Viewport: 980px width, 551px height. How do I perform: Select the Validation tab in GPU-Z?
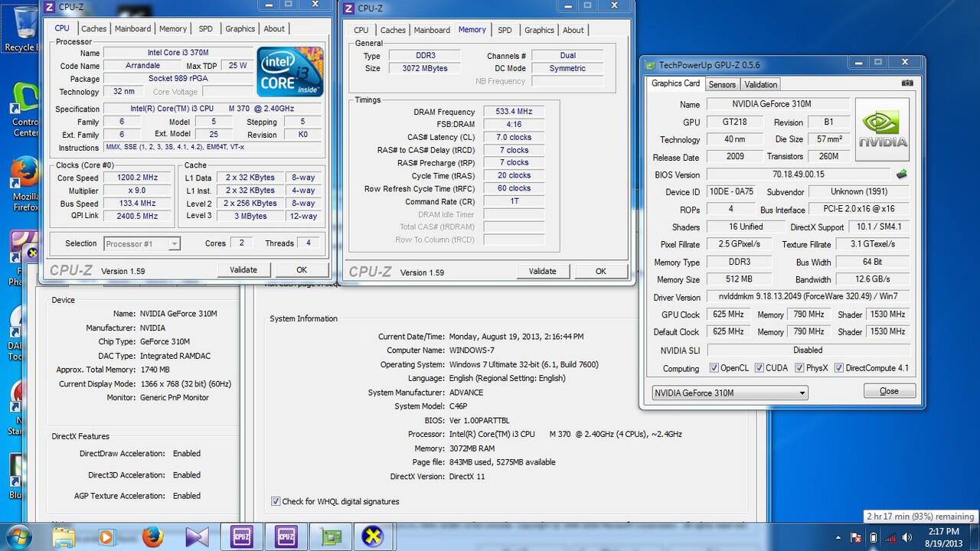tap(760, 84)
